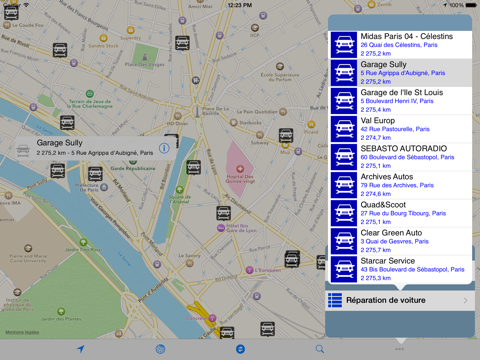
Task: Tap the Pierre and Marie Curie University marker
Action: [x=28, y=248]
